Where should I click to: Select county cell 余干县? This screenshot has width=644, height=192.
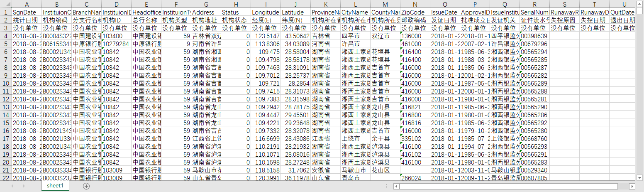(x=385, y=139)
